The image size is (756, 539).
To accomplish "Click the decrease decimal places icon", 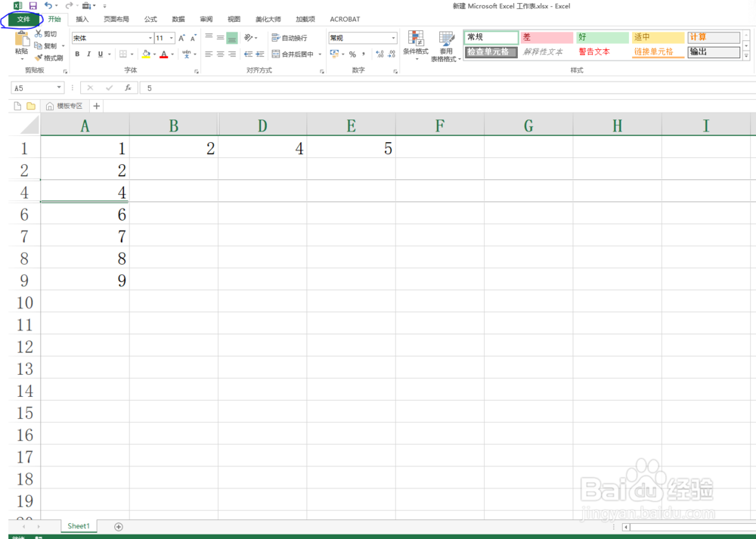I will [392, 54].
